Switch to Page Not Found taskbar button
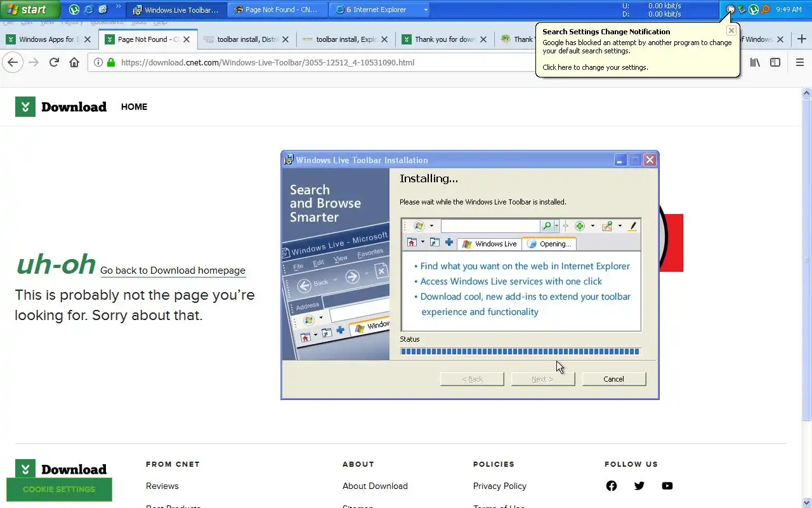The height and width of the screenshot is (508, 812). click(277, 10)
